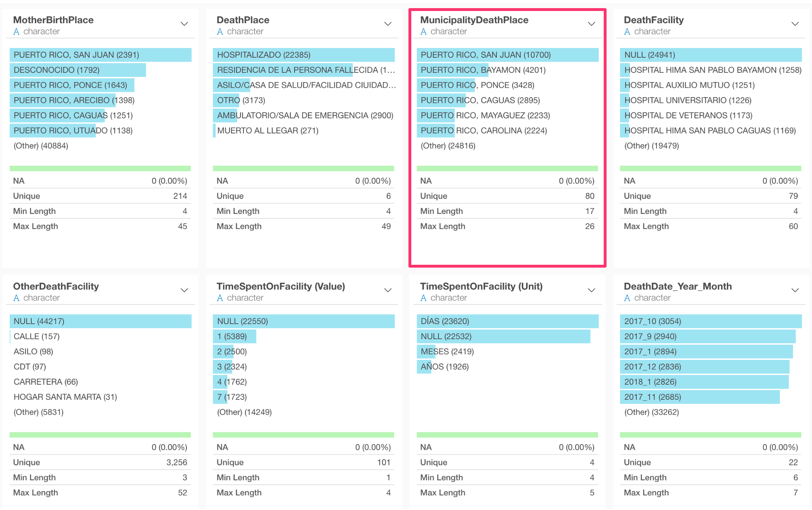Select the PUERTO RICO, SAN JUAN bar in MunicipalityDeathPlace
812x510 pixels.
[x=507, y=54]
